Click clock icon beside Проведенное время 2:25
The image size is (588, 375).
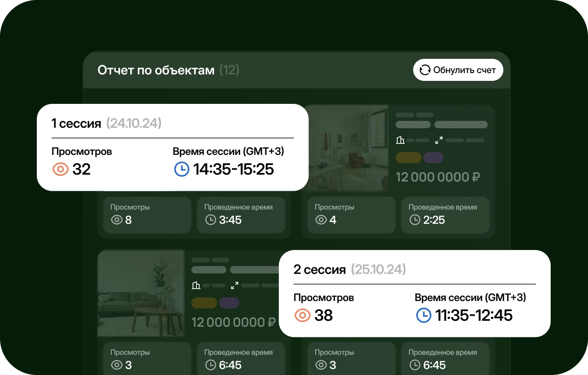414,220
